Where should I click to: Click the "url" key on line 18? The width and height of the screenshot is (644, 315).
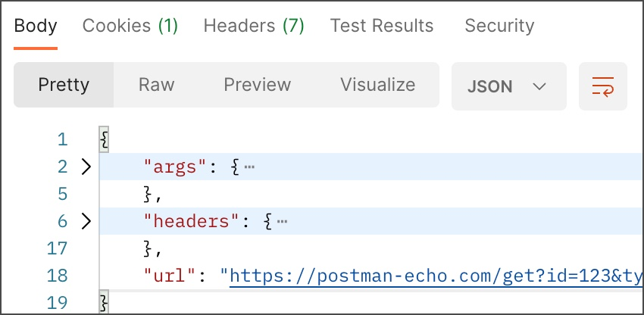coord(169,276)
